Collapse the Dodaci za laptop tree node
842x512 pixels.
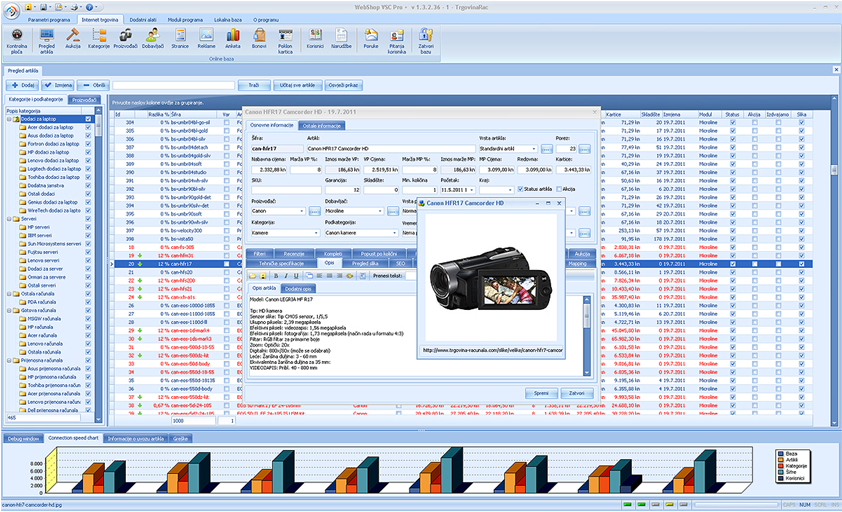point(9,119)
